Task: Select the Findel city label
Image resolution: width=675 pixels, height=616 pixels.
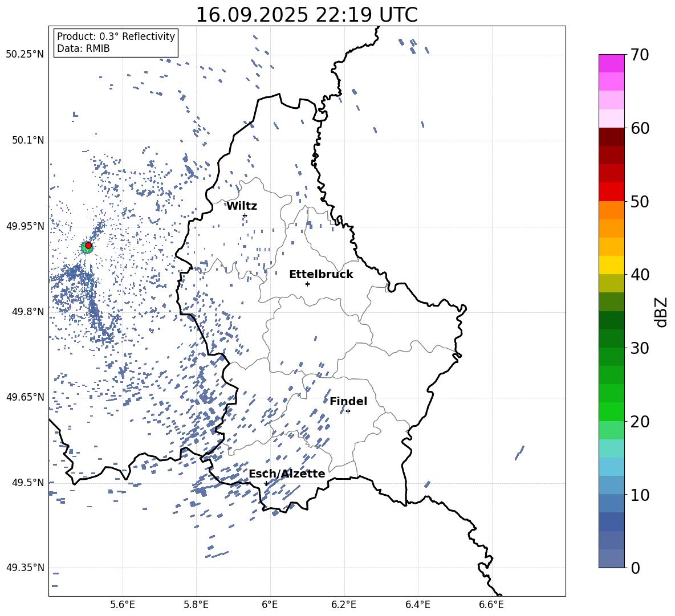Action: click(x=348, y=401)
